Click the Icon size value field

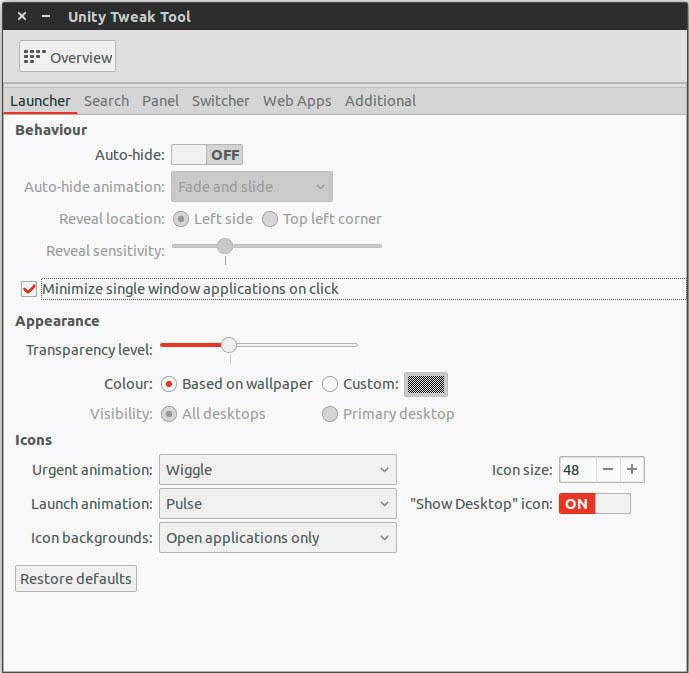(x=577, y=470)
